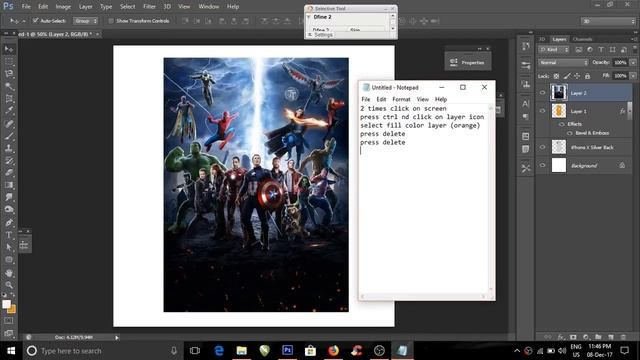The height and width of the screenshot is (360, 640).
Task: Open Photoshop from the taskbar
Action: [287, 350]
